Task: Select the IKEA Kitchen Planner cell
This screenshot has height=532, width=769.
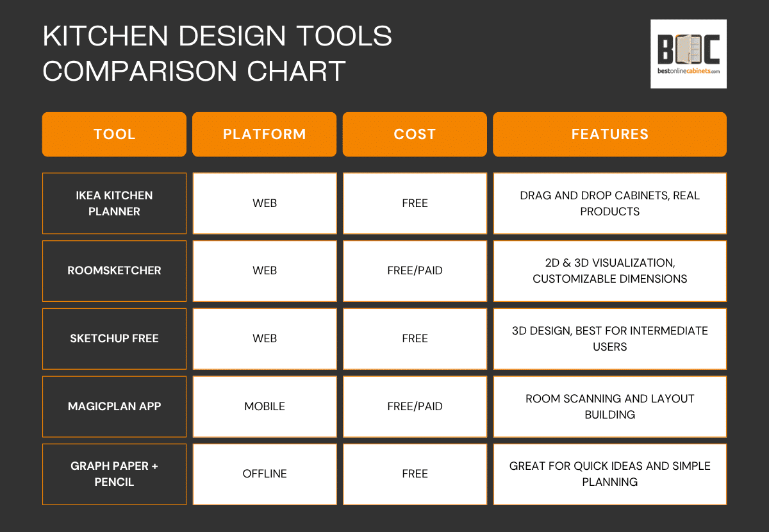Action: point(114,203)
